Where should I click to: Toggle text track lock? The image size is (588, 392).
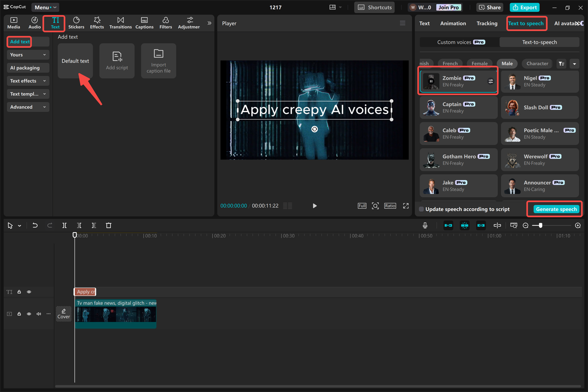point(19,292)
